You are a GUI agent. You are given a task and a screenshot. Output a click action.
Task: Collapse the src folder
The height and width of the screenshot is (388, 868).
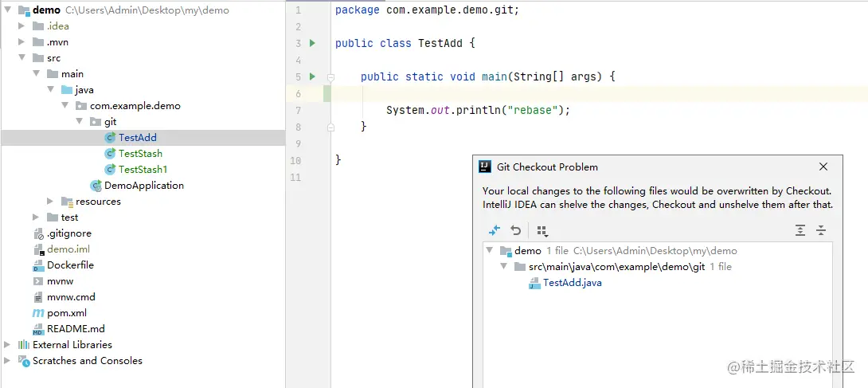(x=22, y=57)
